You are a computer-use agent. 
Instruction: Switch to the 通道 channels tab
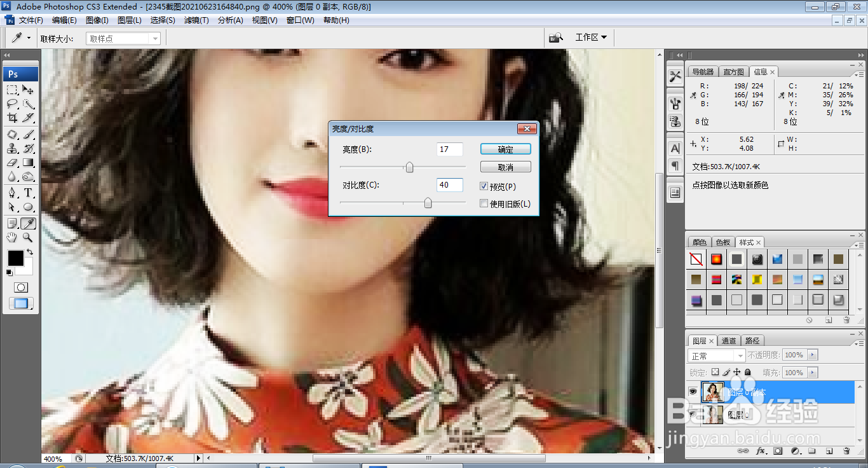click(x=729, y=341)
